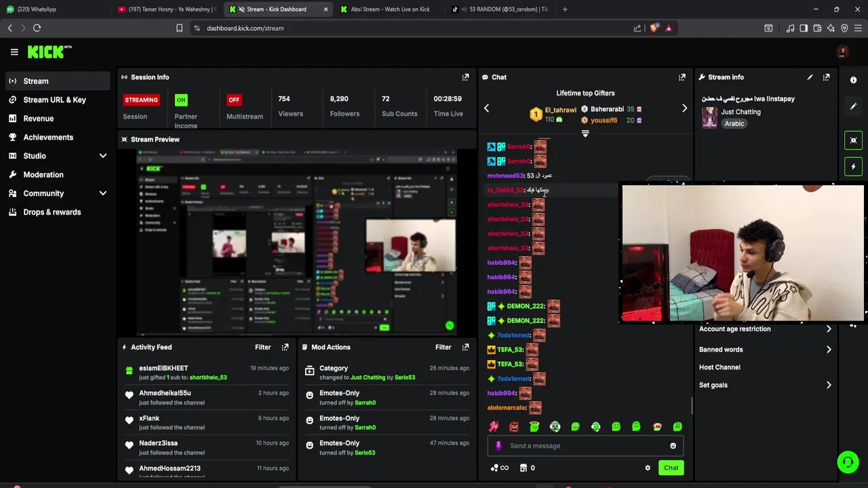This screenshot has height=488, width=868.
Task: Collapse the Lifetime top Gifters bar
Action: [x=585, y=134]
